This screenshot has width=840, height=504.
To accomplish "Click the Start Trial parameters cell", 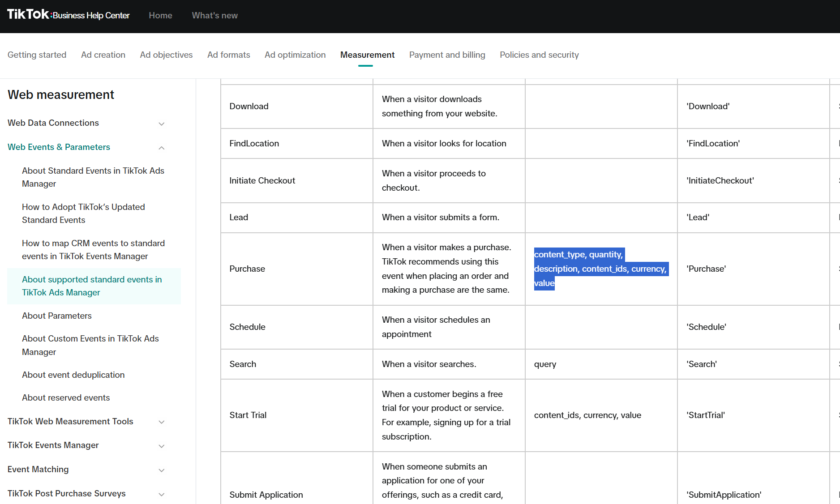I will [601, 415].
